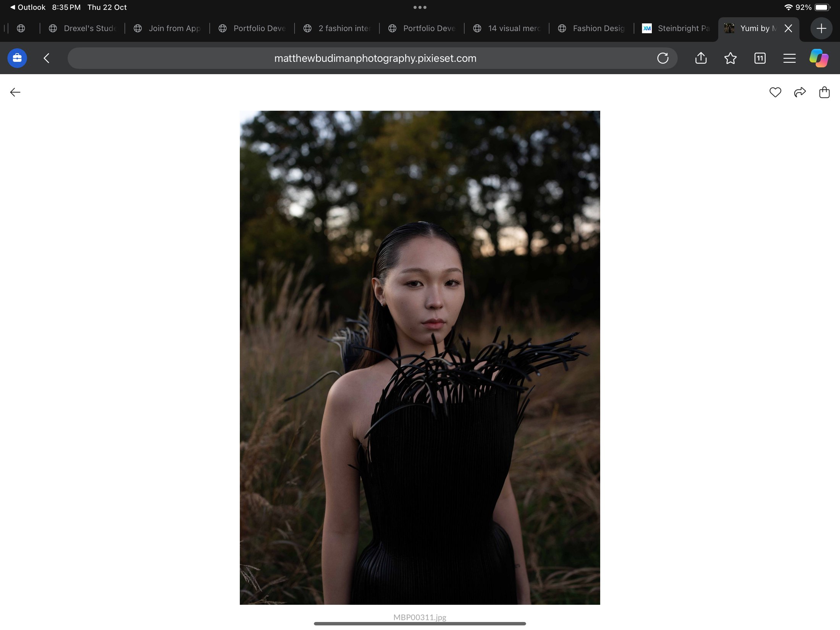The image size is (840, 630).
Task: Switch to Drexel's Stude tab
Action: pos(82,28)
